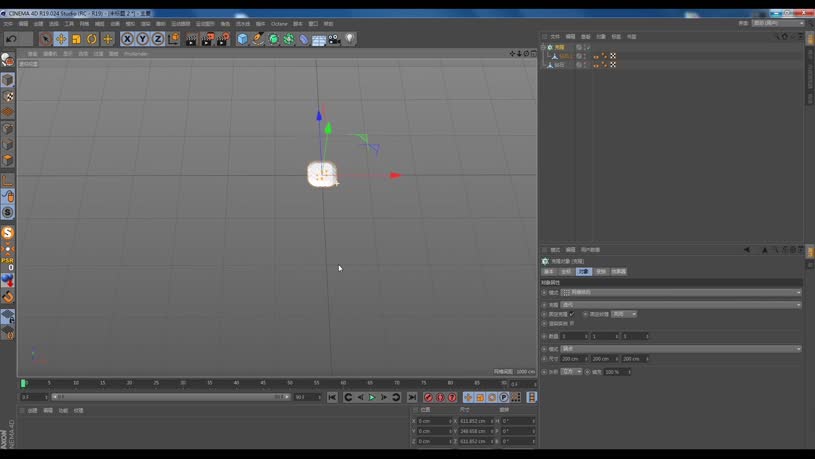Click the Floor environment icon
The height and width of the screenshot is (459, 815).
pyautogui.click(x=319, y=39)
